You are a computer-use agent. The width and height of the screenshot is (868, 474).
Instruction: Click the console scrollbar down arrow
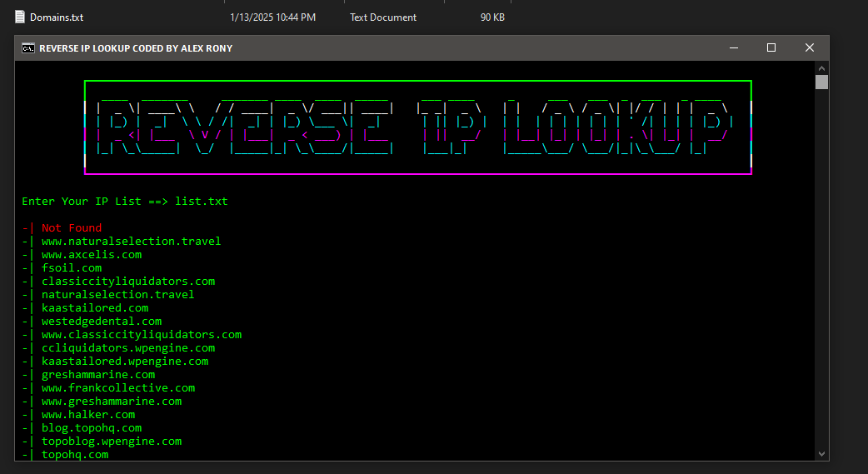click(x=821, y=453)
